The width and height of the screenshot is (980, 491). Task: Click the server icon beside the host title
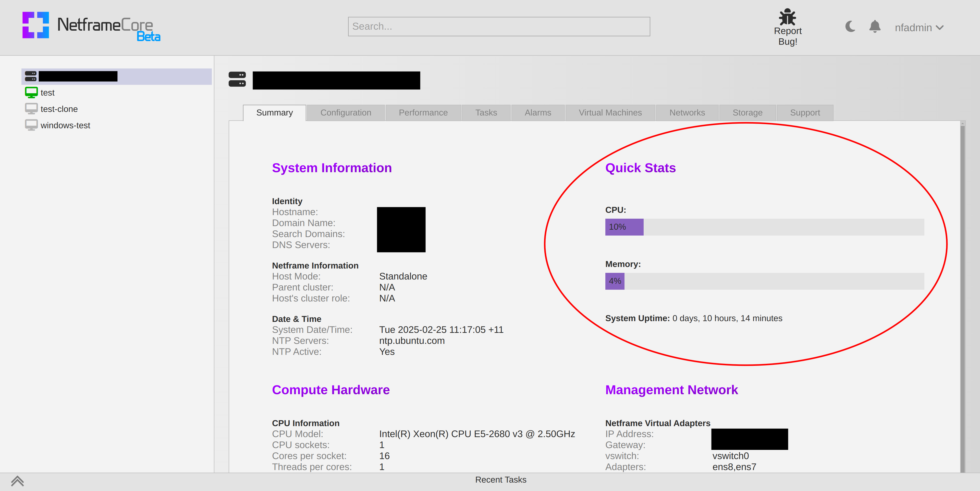(x=237, y=79)
